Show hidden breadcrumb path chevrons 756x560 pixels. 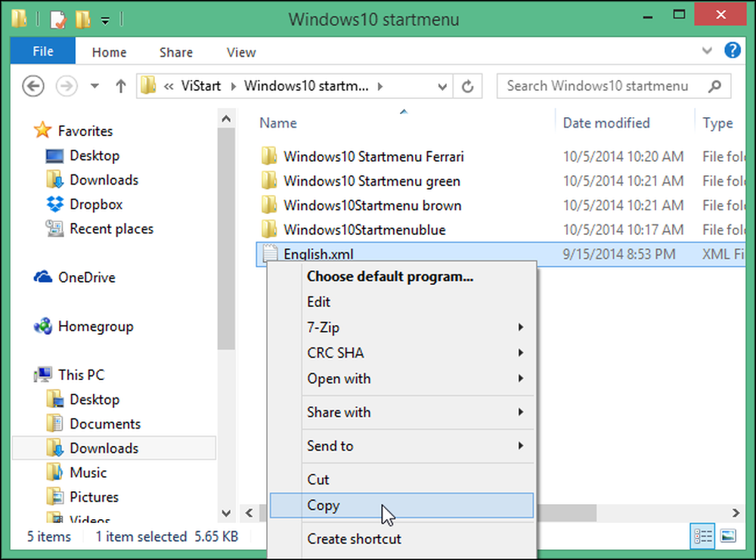click(169, 86)
